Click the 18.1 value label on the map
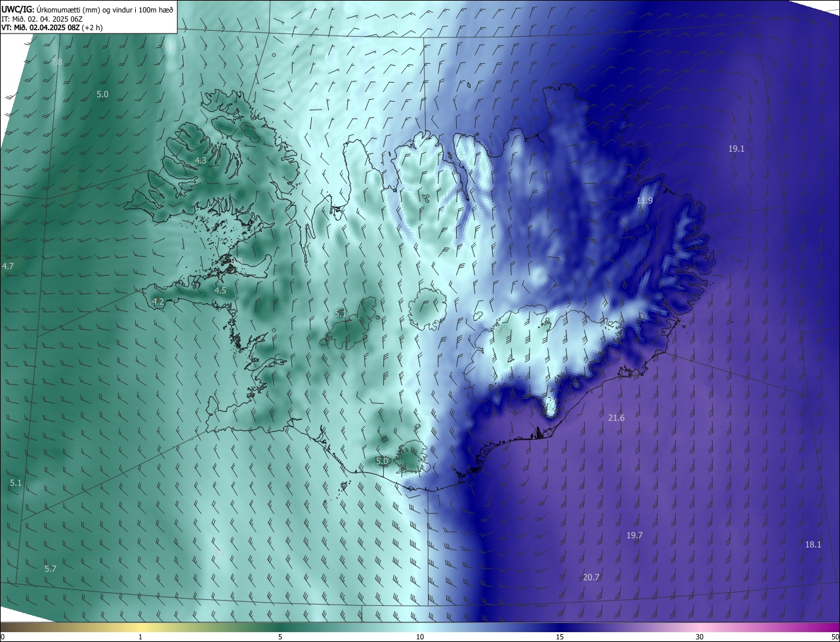The height and width of the screenshot is (642, 840). [x=813, y=545]
